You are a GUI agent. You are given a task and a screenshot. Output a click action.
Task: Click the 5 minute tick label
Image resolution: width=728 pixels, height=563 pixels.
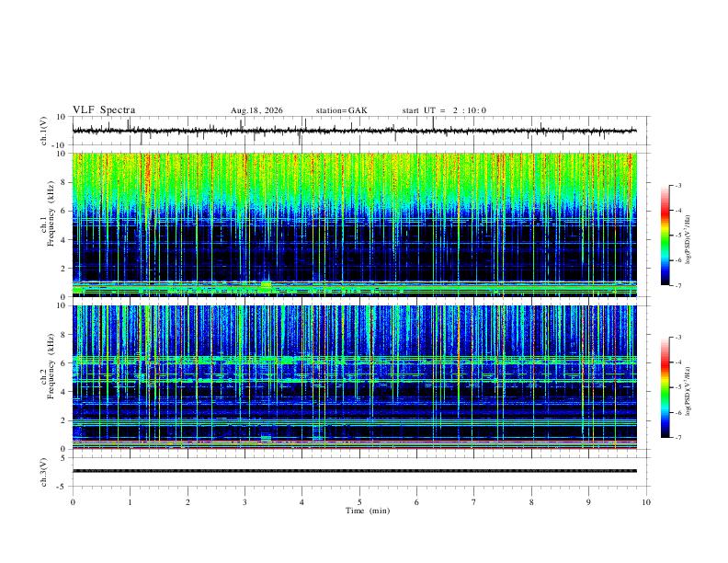[359, 502]
